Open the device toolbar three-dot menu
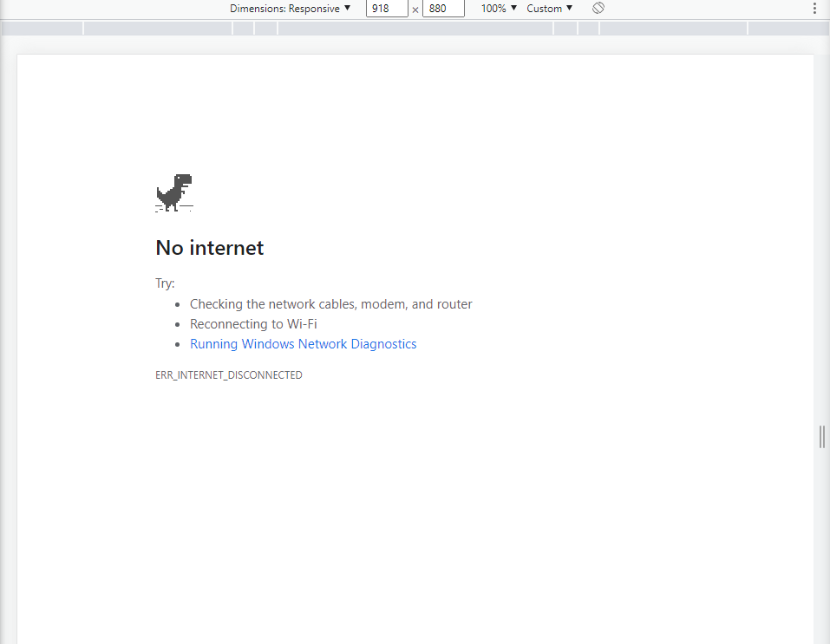830x644 pixels. click(x=814, y=8)
